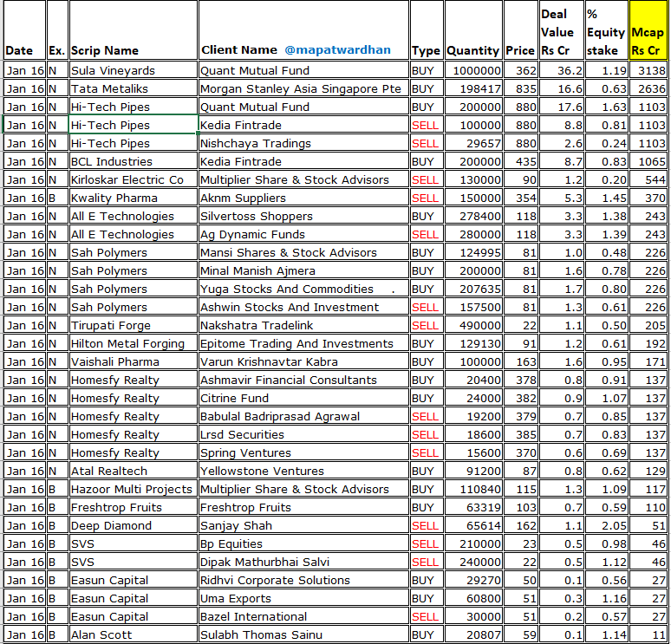Select the 'Sanjay Shah' cell
Viewport: 671px width, 644px height.
[303, 525]
